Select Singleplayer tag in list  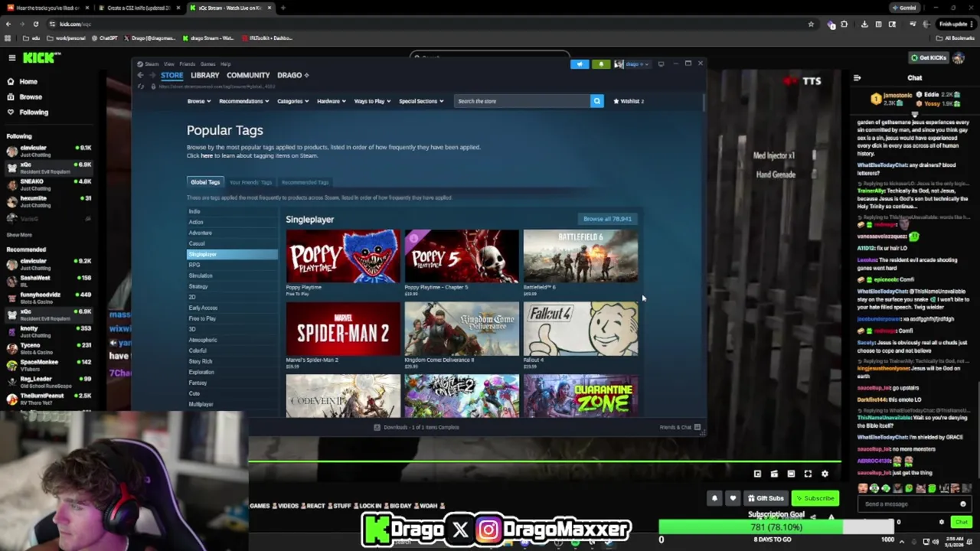(232, 254)
